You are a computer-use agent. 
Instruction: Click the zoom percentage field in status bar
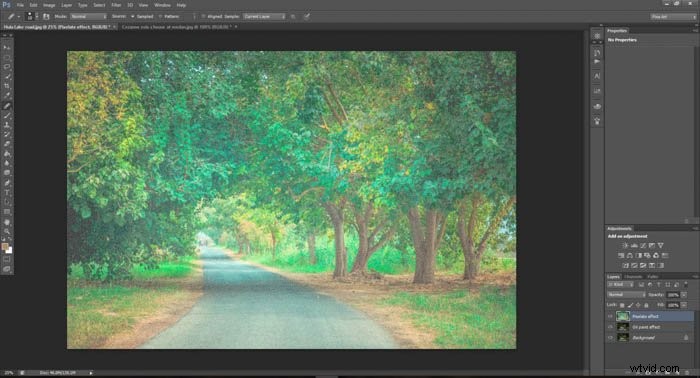click(x=8, y=373)
